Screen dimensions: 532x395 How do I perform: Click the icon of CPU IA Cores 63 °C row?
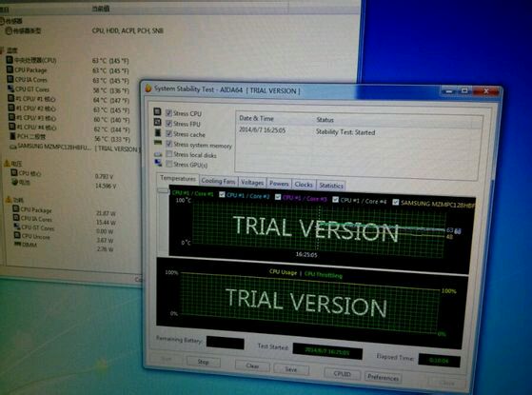click(x=10, y=79)
